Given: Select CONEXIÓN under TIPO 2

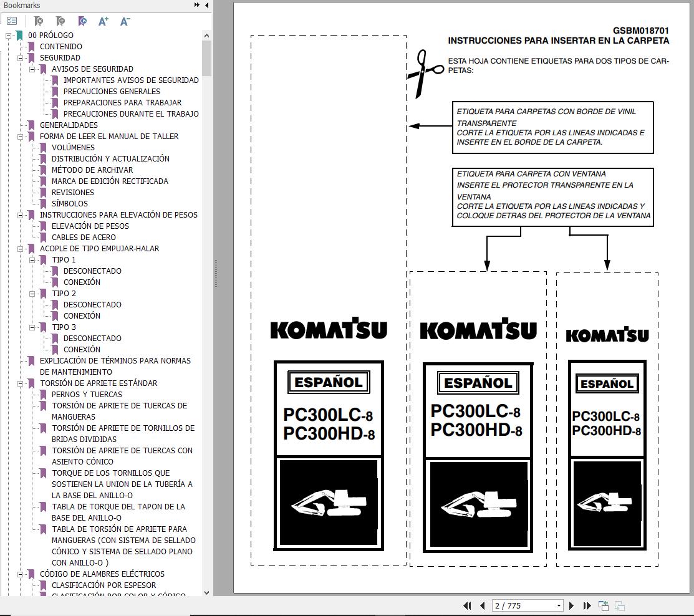Looking at the screenshot, I should pos(82,316).
